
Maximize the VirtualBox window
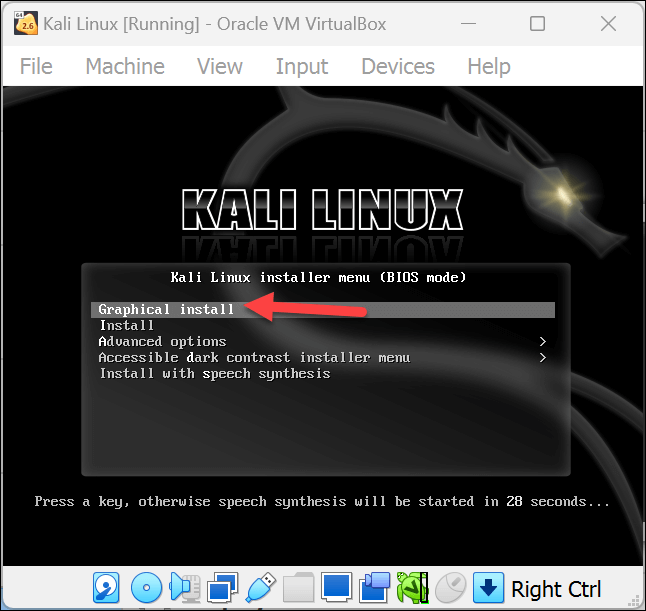[537, 23]
